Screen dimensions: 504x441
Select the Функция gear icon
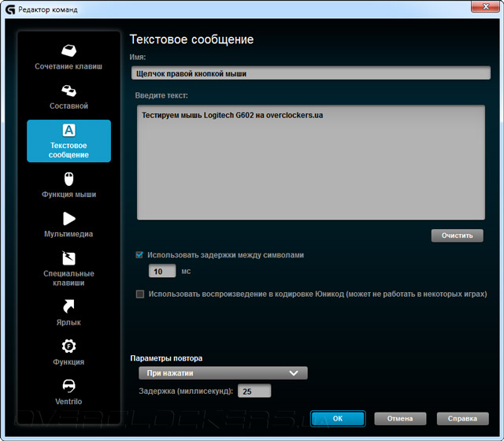pyautogui.click(x=69, y=346)
